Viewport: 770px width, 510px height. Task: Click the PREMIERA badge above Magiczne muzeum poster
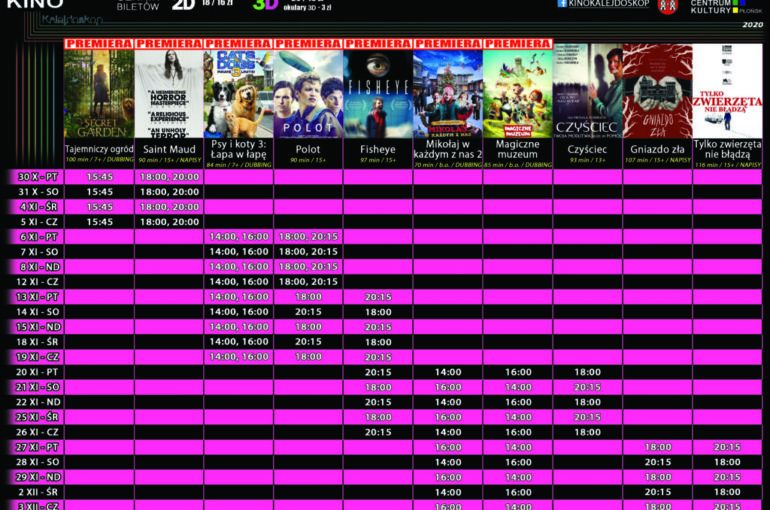coord(518,44)
